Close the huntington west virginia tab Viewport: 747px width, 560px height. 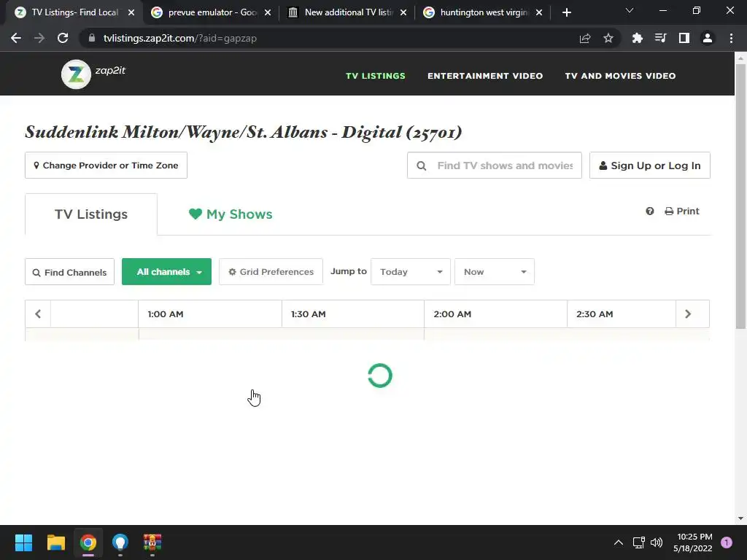[x=539, y=12]
